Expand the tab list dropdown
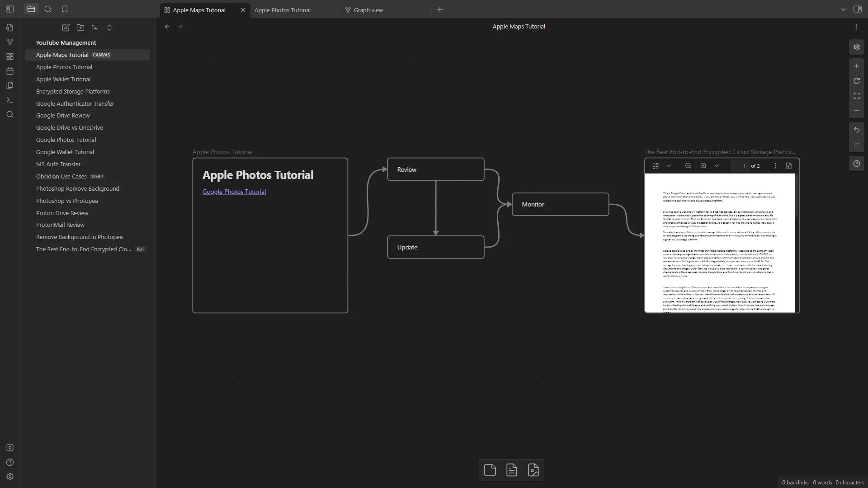 click(x=843, y=9)
